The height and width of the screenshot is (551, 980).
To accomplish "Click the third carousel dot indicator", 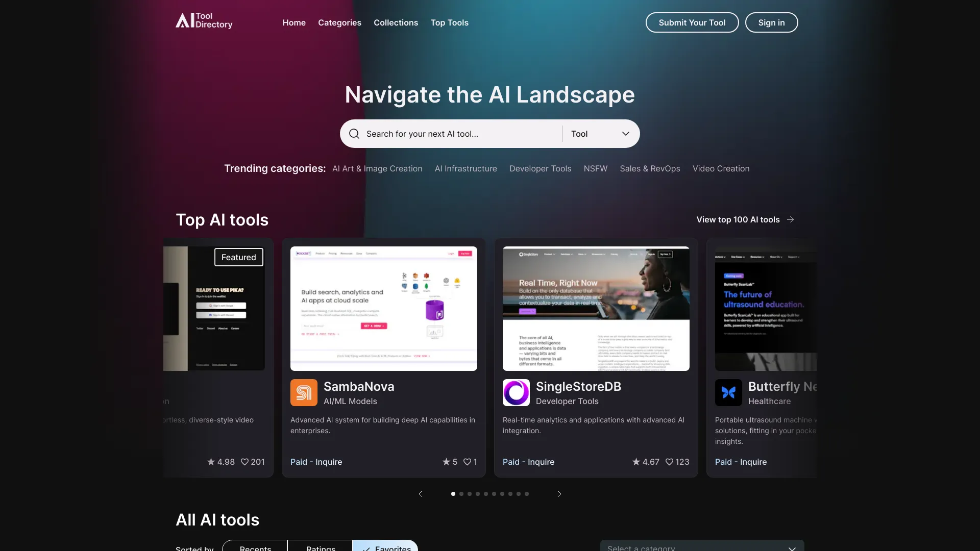I will click(x=470, y=493).
